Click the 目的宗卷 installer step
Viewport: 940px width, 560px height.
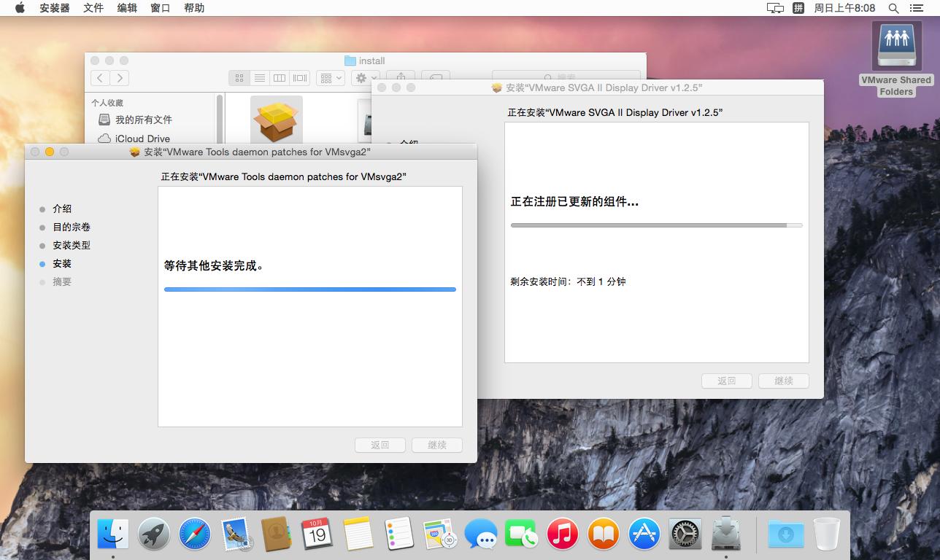click(72, 227)
